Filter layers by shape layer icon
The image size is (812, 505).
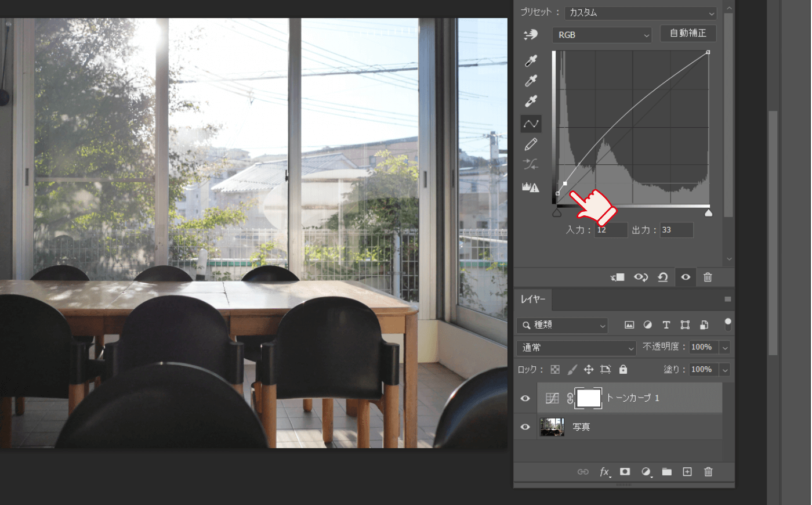685,325
